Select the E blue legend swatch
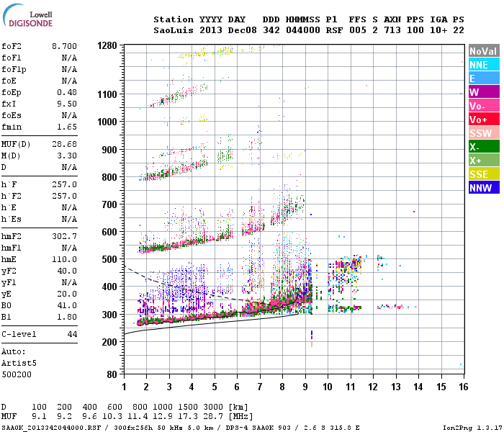The height and width of the screenshot is (432, 504). click(484, 78)
